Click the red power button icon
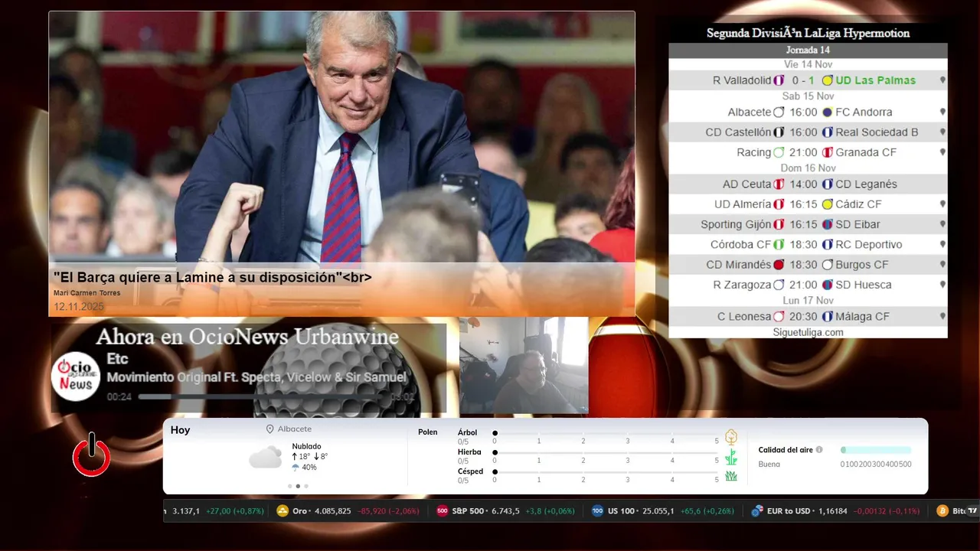Screen dimensions: 980x551 click(x=92, y=455)
